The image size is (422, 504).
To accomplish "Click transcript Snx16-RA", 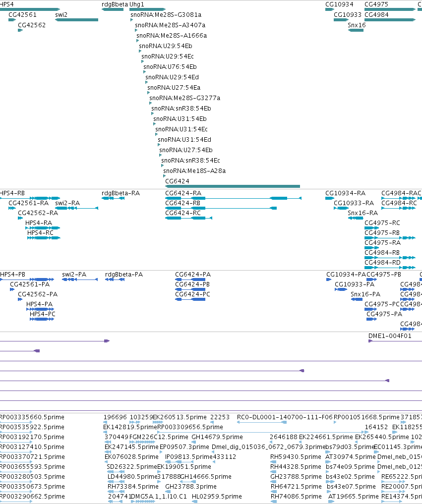I will [x=363, y=213].
